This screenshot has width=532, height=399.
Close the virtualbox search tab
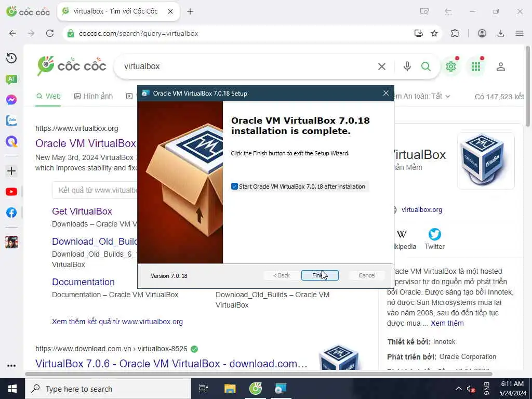click(170, 11)
